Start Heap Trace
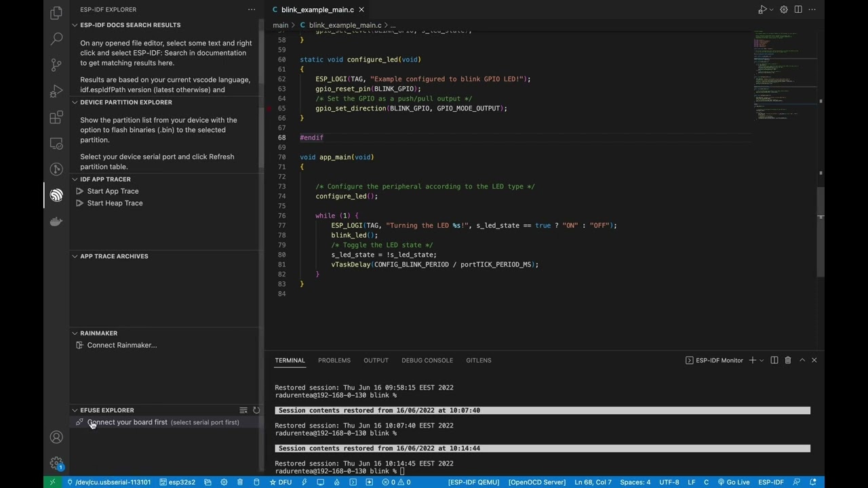 (115, 203)
